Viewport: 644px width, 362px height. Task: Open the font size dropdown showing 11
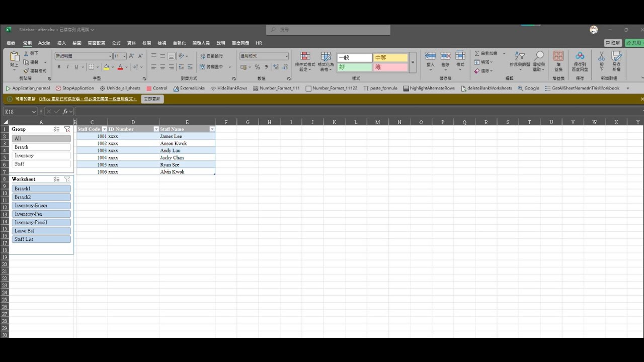pyautogui.click(x=124, y=56)
